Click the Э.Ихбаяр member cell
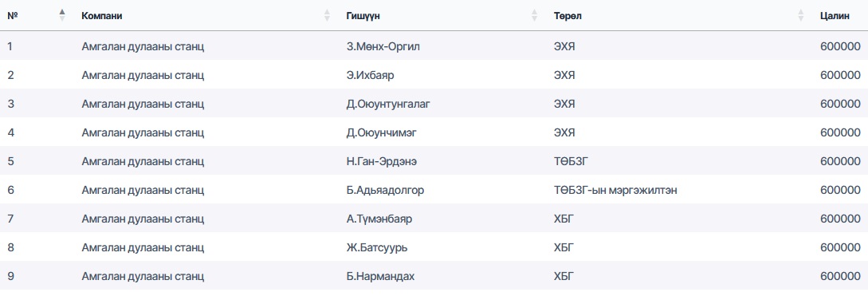 pyautogui.click(x=371, y=75)
